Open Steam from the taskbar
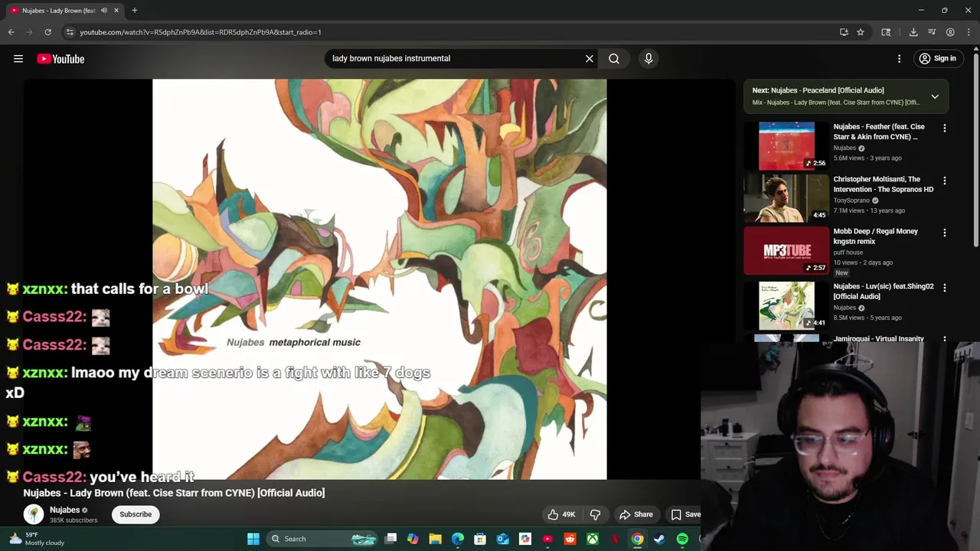Viewport: 980px width, 551px height. click(x=659, y=539)
